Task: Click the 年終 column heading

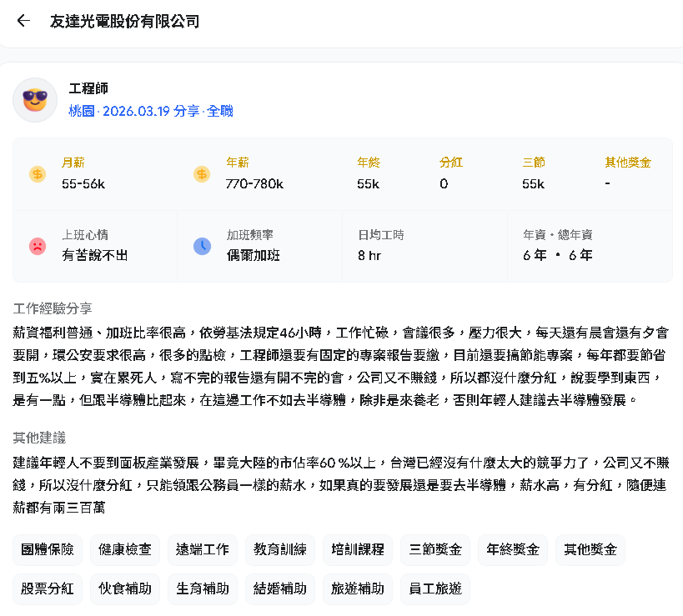Action: pos(369,163)
